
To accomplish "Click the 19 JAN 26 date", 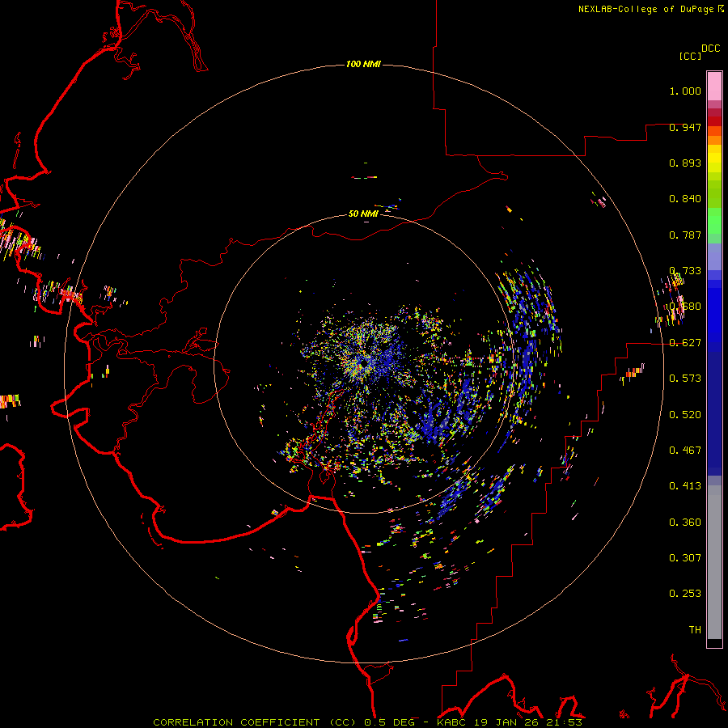I will 508,722.
